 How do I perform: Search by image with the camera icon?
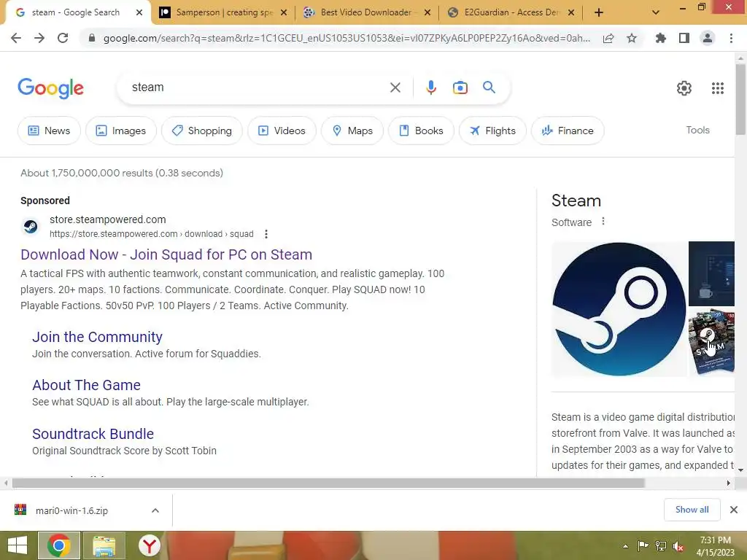460,87
